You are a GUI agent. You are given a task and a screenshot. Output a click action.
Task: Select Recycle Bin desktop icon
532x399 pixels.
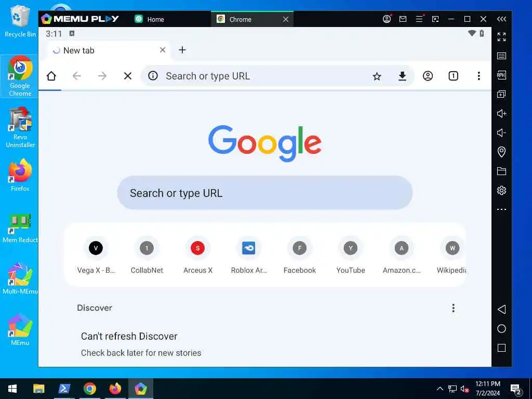pyautogui.click(x=20, y=21)
